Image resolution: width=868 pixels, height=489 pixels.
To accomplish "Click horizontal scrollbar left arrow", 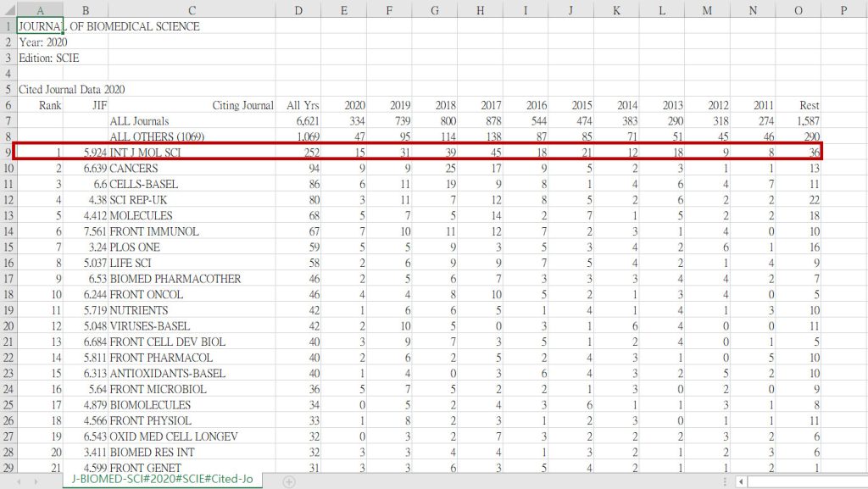I will (741, 482).
